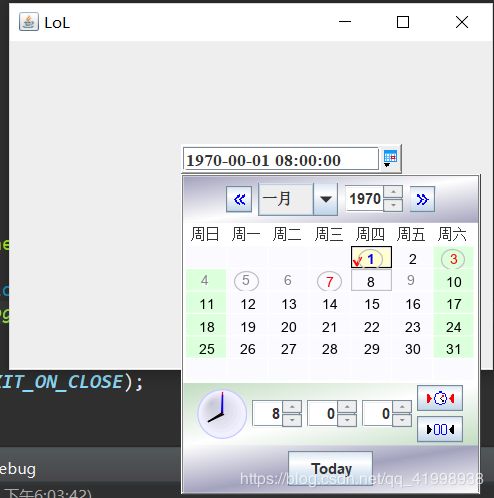Click the analog clock face
The width and height of the screenshot is (494, 498).
222,413
